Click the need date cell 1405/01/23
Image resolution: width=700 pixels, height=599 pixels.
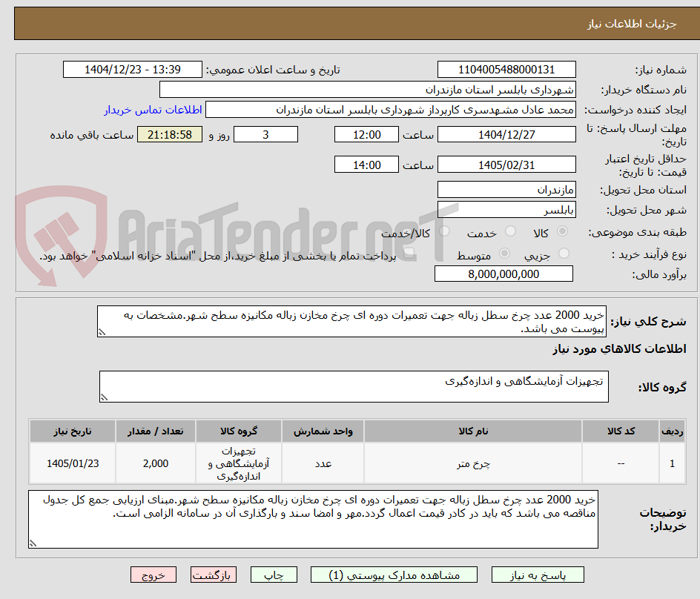(x=73, y=463)
